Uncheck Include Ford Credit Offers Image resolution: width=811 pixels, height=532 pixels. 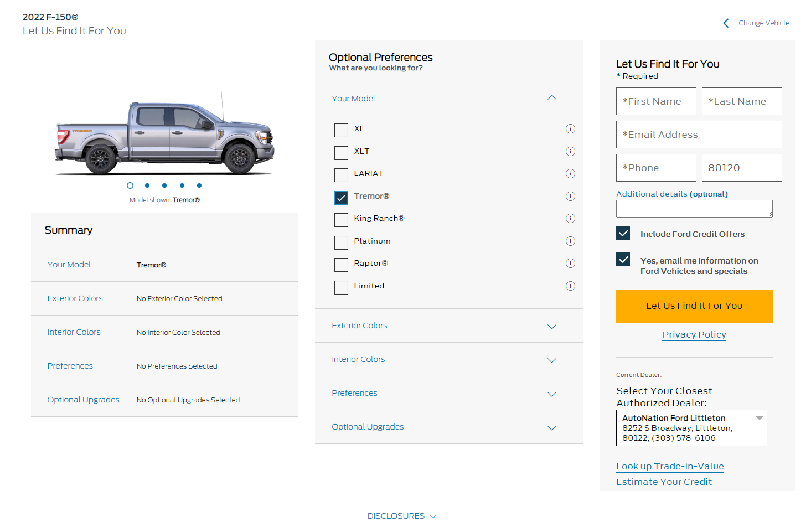pos(623,233)
